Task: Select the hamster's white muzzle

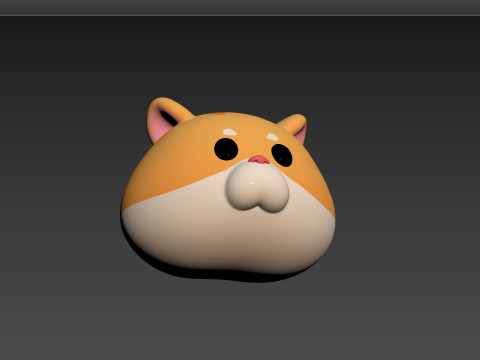Action: point(256,187)
